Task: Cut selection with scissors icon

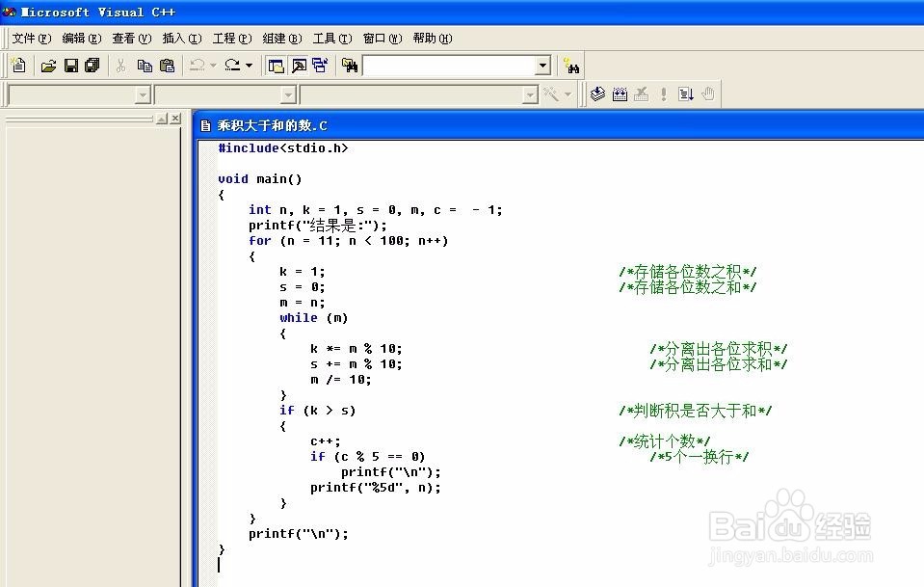Action: click(x=120, y=66)
